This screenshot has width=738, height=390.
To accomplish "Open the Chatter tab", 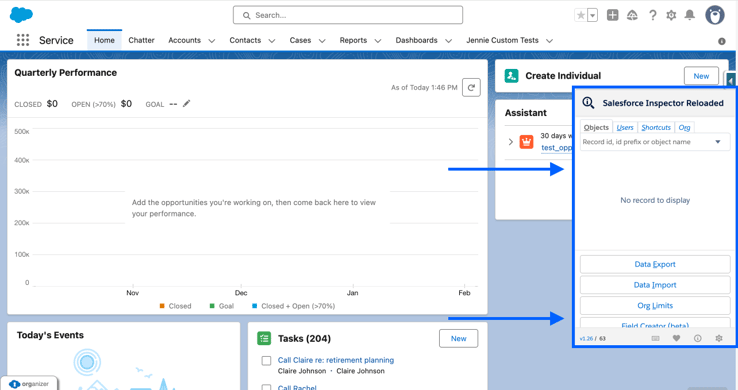I will pos(141,40).
